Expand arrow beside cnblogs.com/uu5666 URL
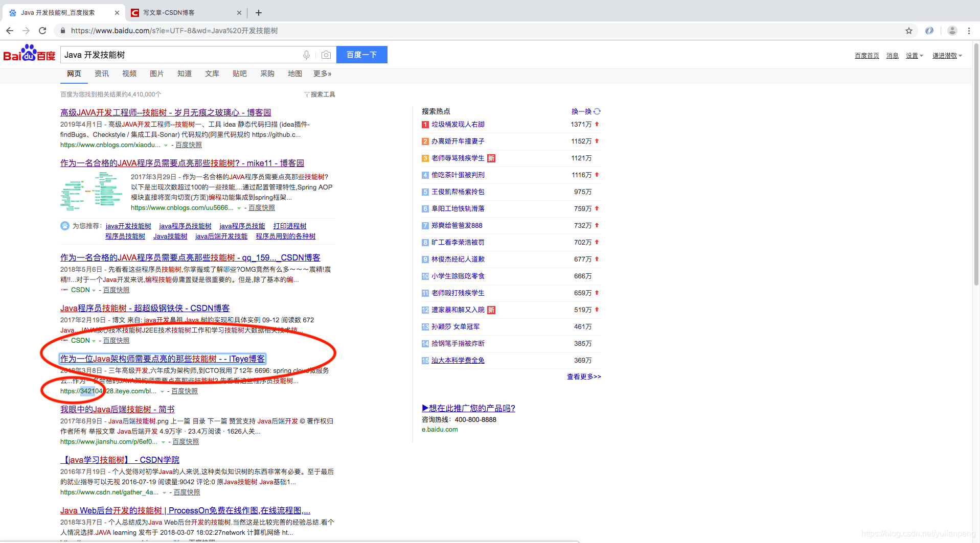 (239, 208)
